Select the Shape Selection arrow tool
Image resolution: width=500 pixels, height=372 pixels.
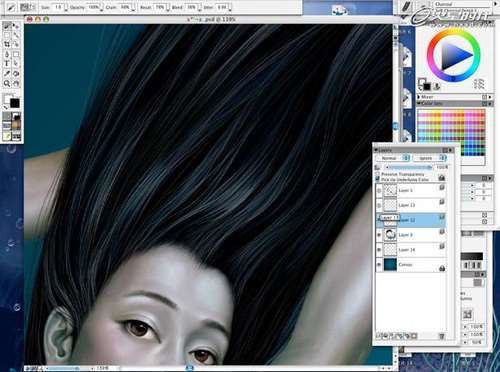(16, 64)
